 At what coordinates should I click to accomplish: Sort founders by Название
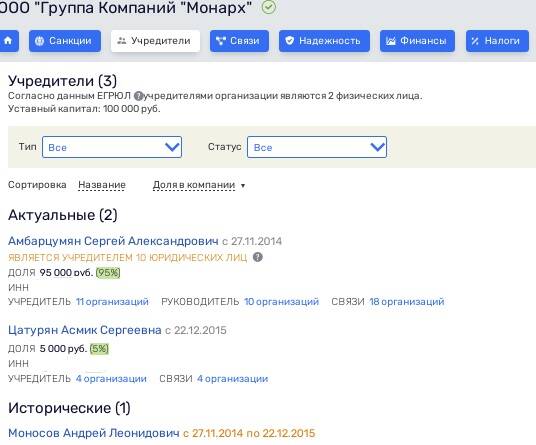[x=102, y=185]
